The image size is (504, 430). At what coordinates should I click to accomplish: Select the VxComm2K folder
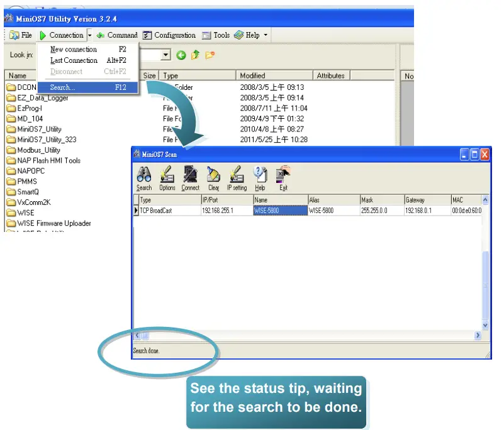pyautogui.click(x=28, y=202)
